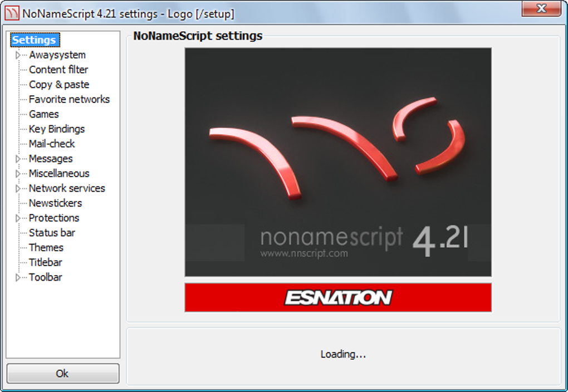Screen dimensions: 568x392
Task: Select Miscellaneous in the tree
Action: pyautogui.click(x=59, y=174)
